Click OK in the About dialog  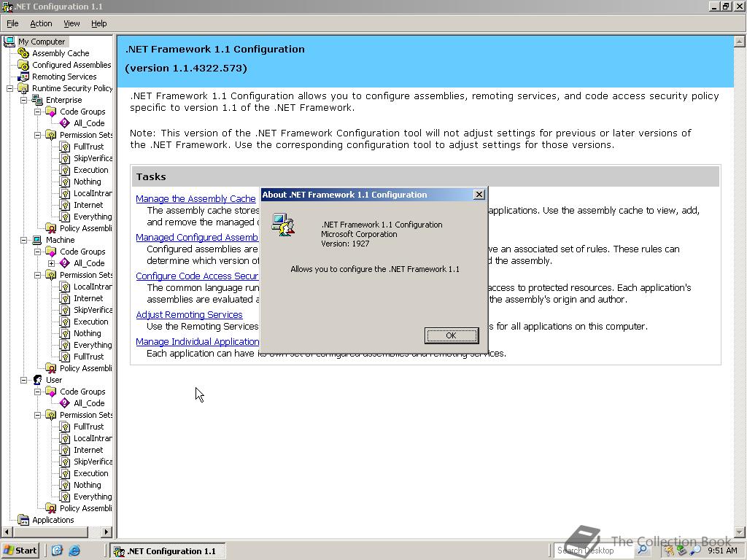click(x=451, y=335)
